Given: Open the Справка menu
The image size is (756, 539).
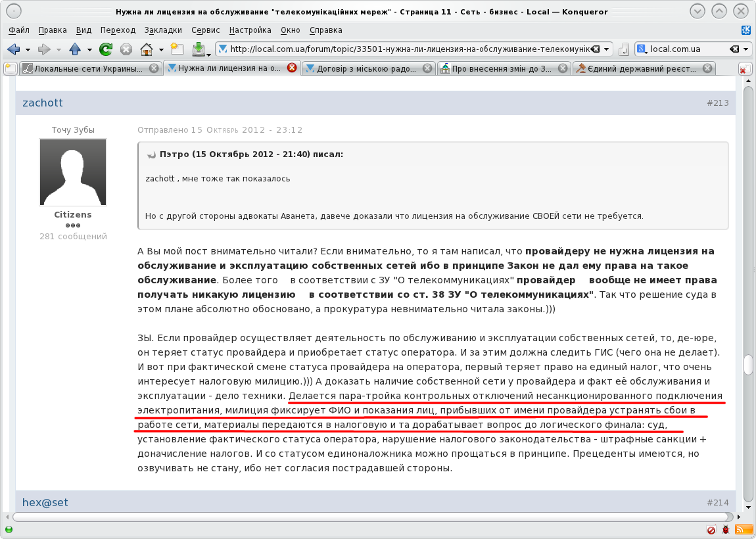Looking at the screenshot, I should click(x=326, y=30).
